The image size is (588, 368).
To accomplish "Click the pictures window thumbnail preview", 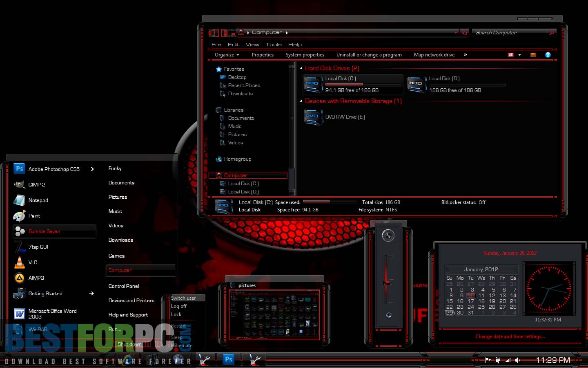I will (x=274, y=315).
